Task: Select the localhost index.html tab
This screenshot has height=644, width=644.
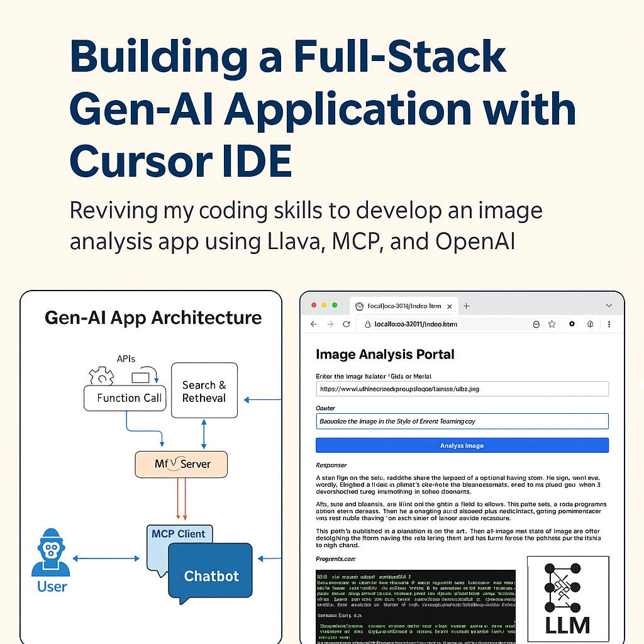Action: [x=404, y=306]
